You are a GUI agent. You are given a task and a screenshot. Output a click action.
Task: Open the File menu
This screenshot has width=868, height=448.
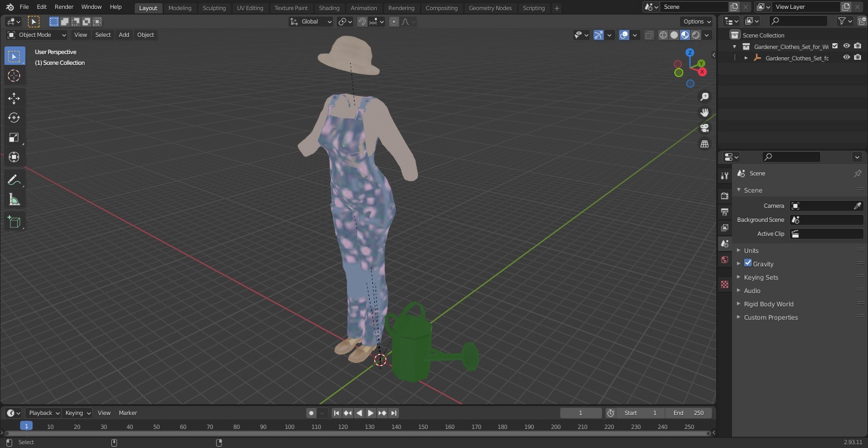pos(24,7)
